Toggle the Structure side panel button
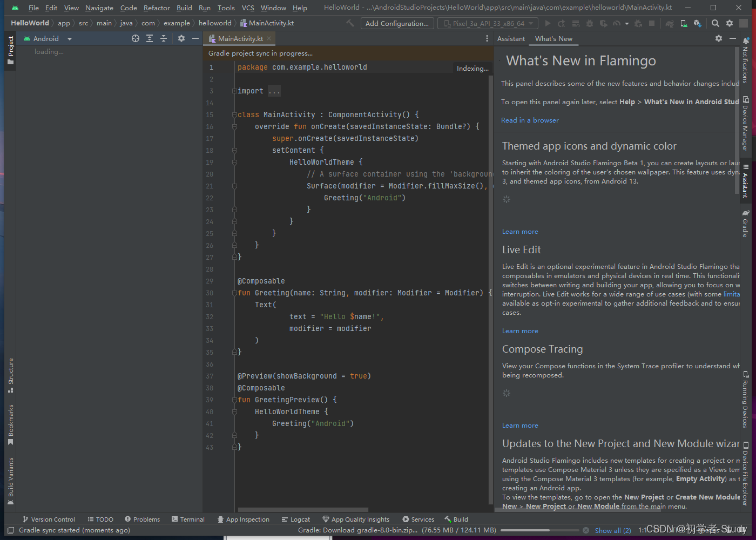This screenshot has height=540, width=756. pos(10,376)
